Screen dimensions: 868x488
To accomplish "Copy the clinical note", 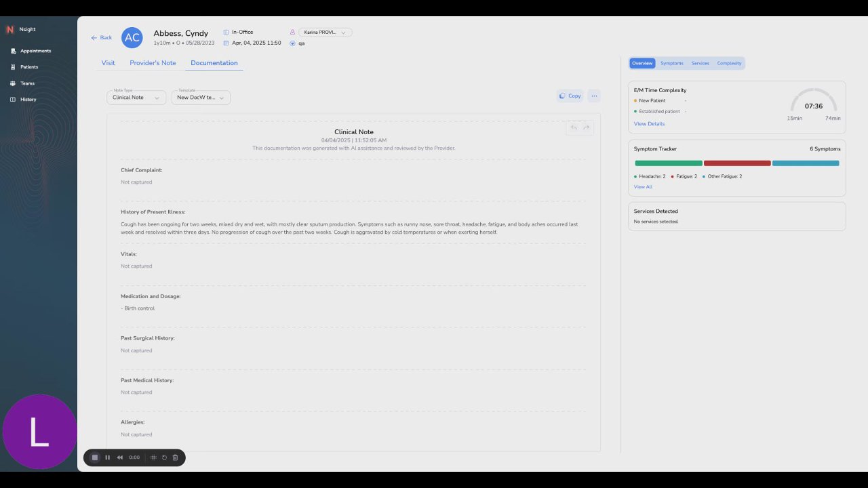I will click(x=570, y=96).
